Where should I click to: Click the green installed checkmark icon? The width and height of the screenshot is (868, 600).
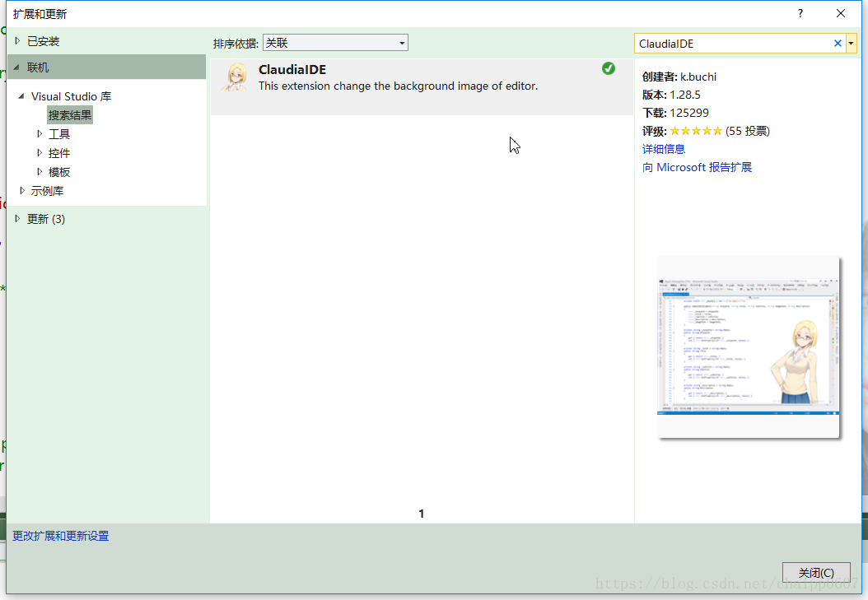(609, 68)
